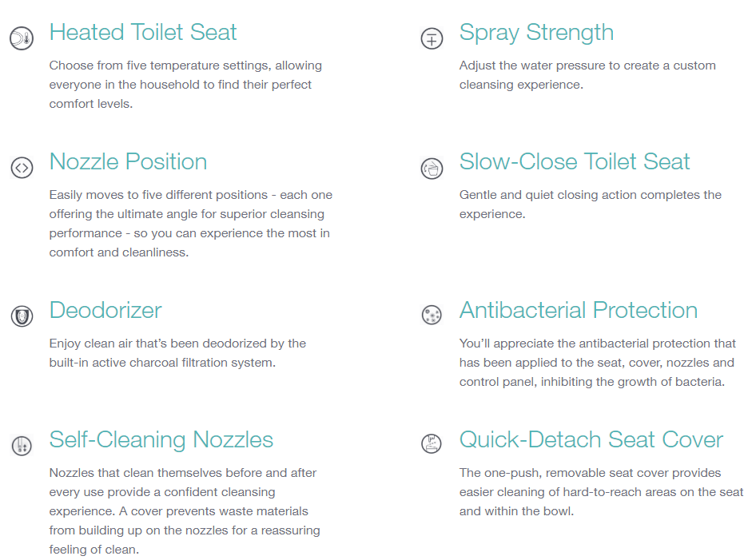
Task: Click the slow-close toilet seat icon
Action: pos(432,169)
